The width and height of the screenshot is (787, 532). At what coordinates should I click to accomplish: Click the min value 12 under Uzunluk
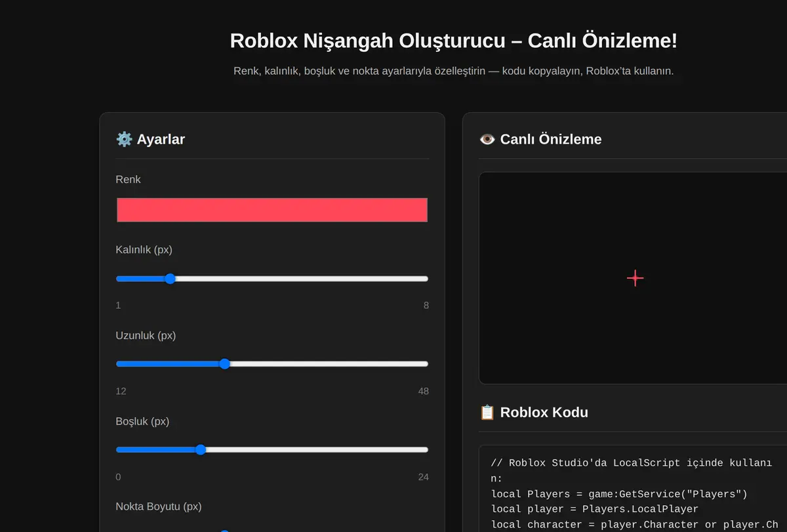(121, 392)
